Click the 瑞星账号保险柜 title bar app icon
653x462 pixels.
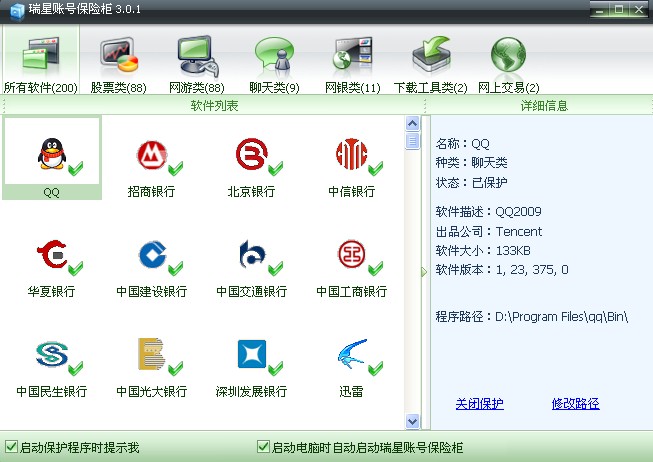tap(17, 11)
